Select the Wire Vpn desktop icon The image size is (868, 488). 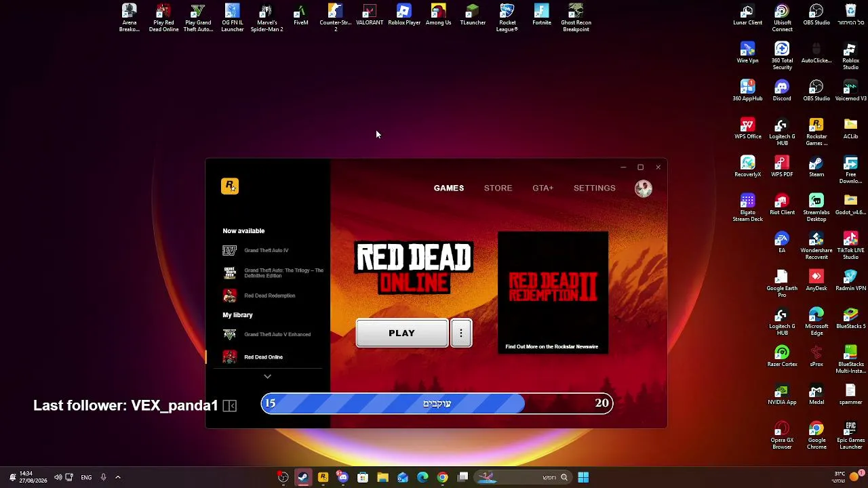(747, 54)
